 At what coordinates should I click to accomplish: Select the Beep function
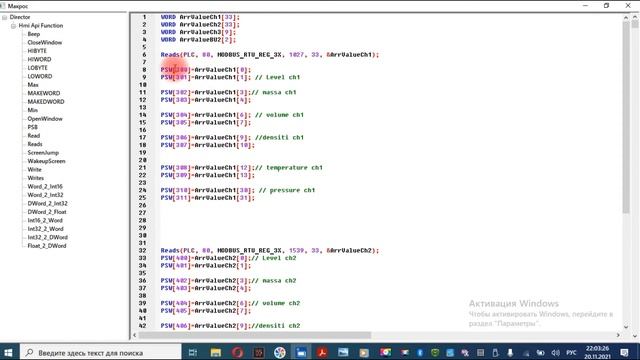click(x=33, y=34)
